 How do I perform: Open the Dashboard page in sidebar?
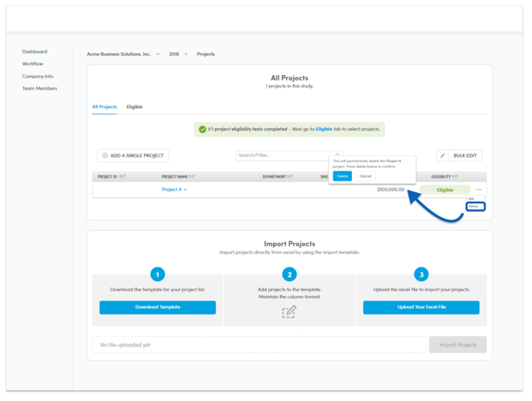[35, 52]
